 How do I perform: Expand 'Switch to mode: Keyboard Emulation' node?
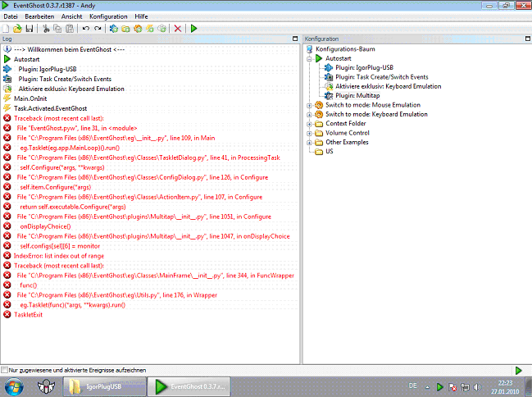pyautogui.click(x=309, y=115)
